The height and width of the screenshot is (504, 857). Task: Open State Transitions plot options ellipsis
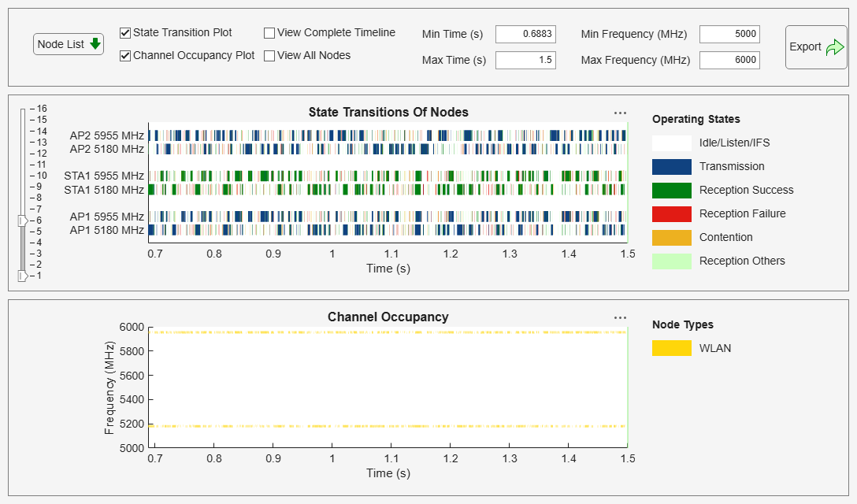pyautogui.click(x=621, y=113)
